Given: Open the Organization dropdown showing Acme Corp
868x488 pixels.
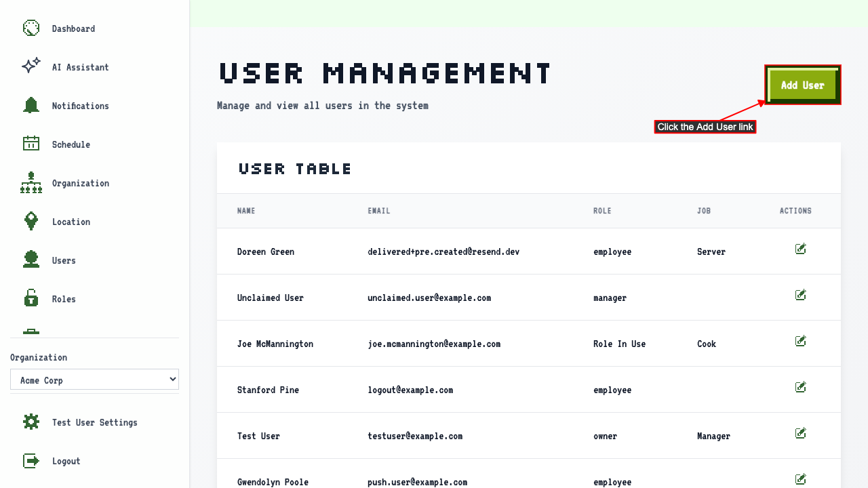Looking at the screenshot, I should pos(94,380).
